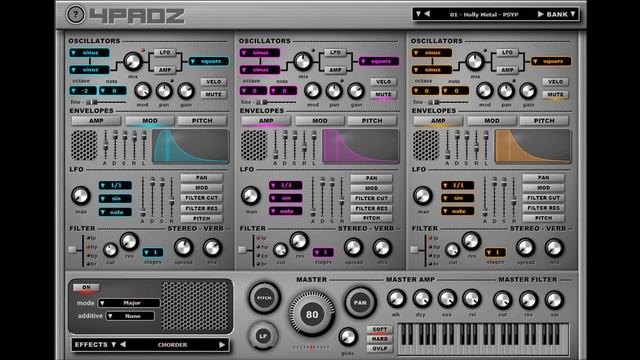This screenshot has width=640, height=360.
Task: Click master amp atk knob
Action: tap(396, 299)
